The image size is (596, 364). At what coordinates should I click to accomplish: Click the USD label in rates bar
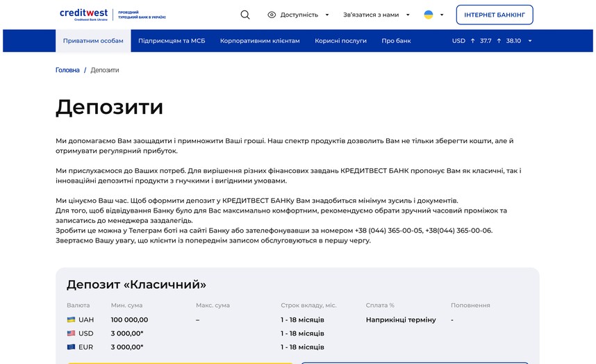click(458, 41)
